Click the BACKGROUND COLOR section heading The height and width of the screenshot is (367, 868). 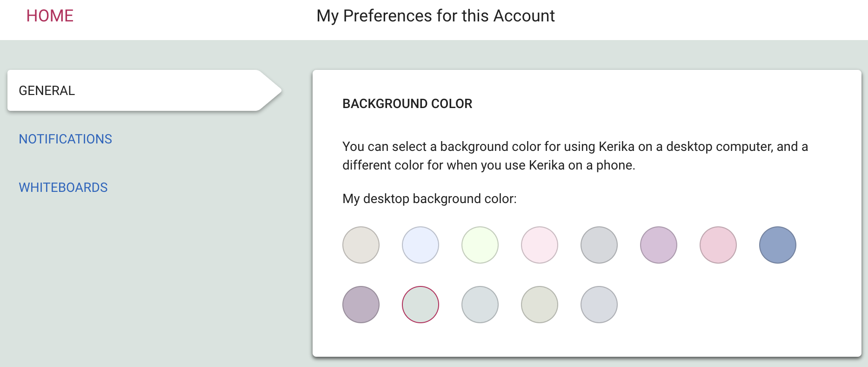(x=407, y=103)
